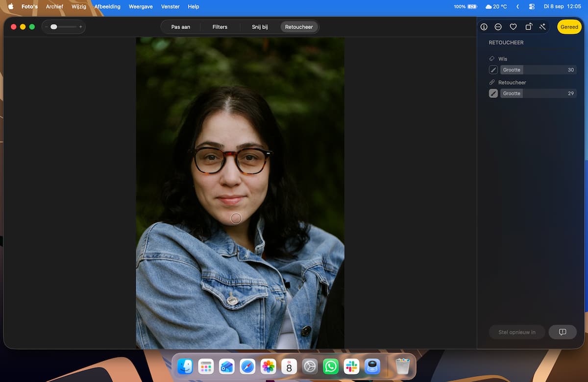
Task: Auto-enhance the photo with the magic wand
Action: pyautogui.click(x=542, y=27)
